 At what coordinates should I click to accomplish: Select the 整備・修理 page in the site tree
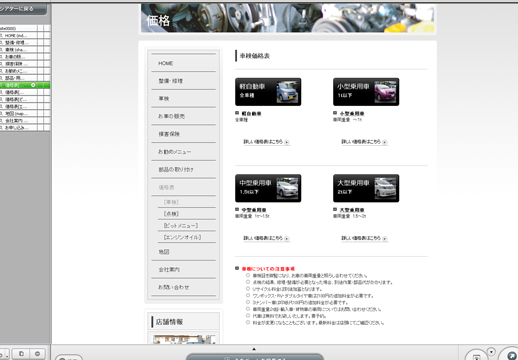coord(19,43)
